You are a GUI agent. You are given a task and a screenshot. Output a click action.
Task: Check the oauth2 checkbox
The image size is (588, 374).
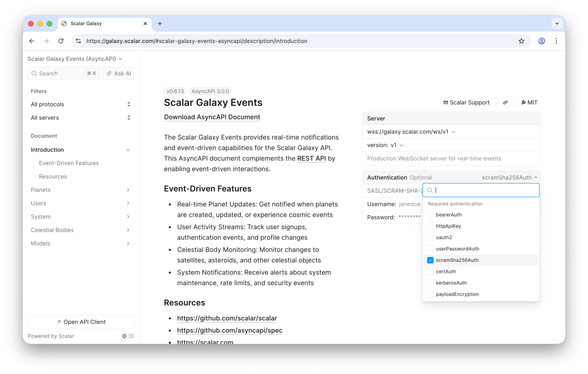[x=430, y=237]
